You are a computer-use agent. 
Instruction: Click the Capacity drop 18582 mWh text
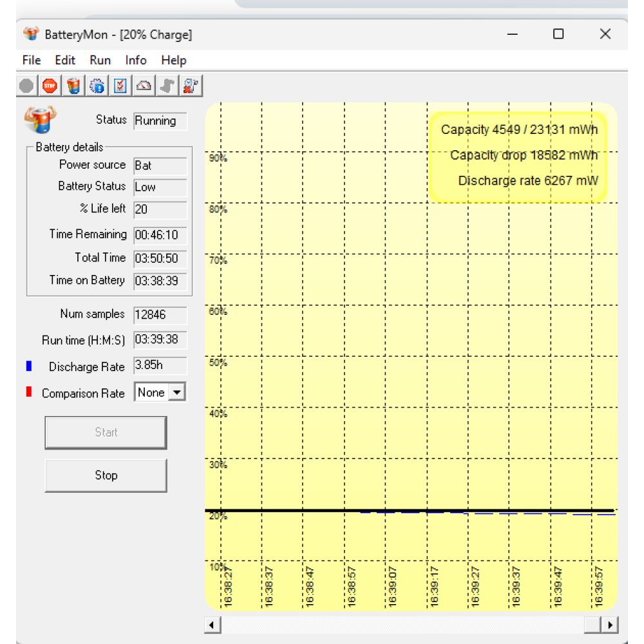[x=524, y=155]
